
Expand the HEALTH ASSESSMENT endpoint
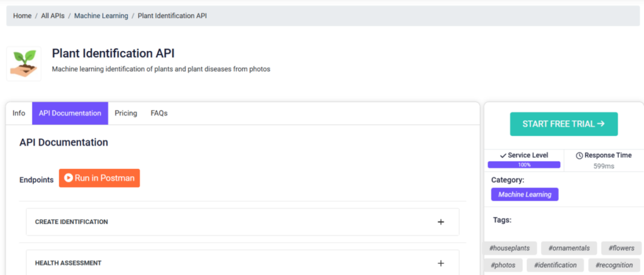pos(243,262)
